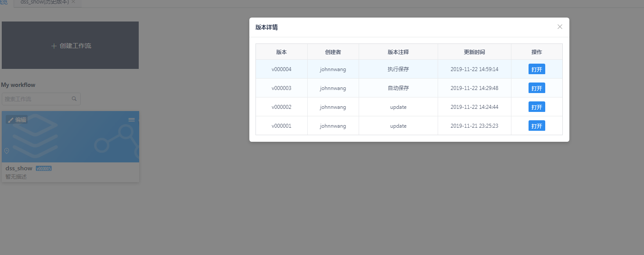Image resolution: width=644 pixels, height=255 pixels.
Task: Click the v000005 version badge on dss_show card
Action: (x=43, y=168)
